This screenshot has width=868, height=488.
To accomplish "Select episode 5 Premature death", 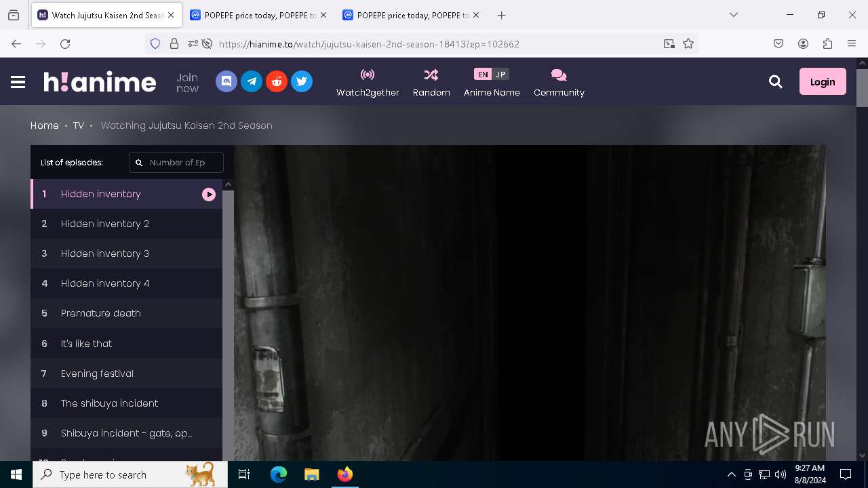I will click(126, 313).
